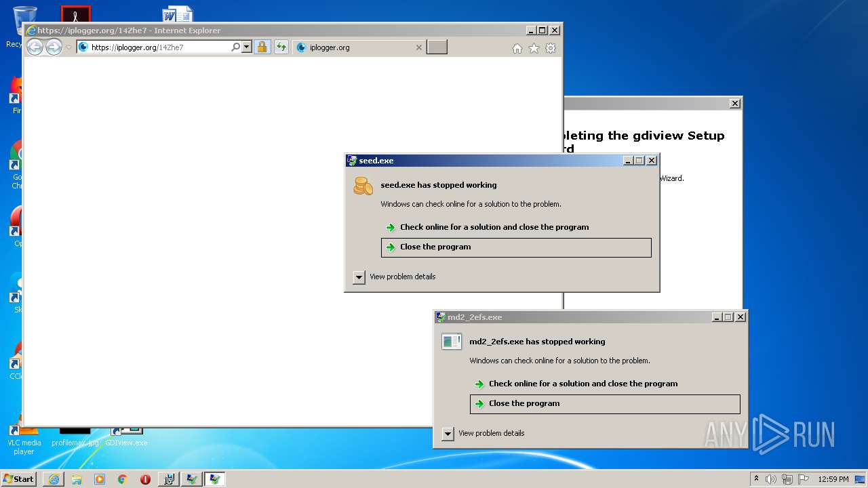Open a new tab in Internet Explorer
The image size is (868, 488).
[437, 47]
